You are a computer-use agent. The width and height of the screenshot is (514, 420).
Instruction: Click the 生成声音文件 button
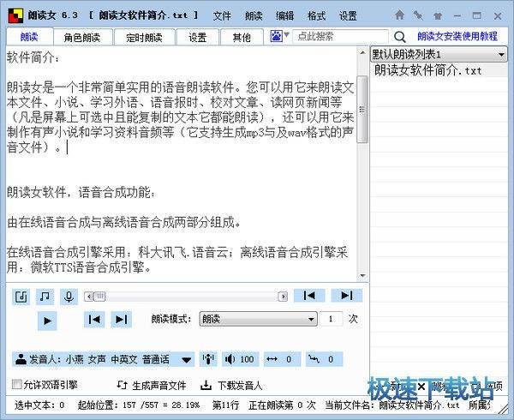[x=152, y=385]
